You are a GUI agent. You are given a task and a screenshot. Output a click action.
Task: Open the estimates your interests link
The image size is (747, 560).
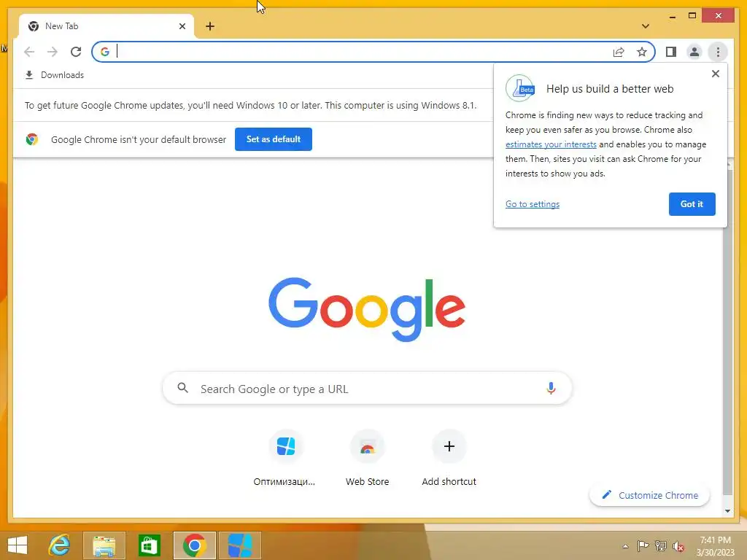551,144
